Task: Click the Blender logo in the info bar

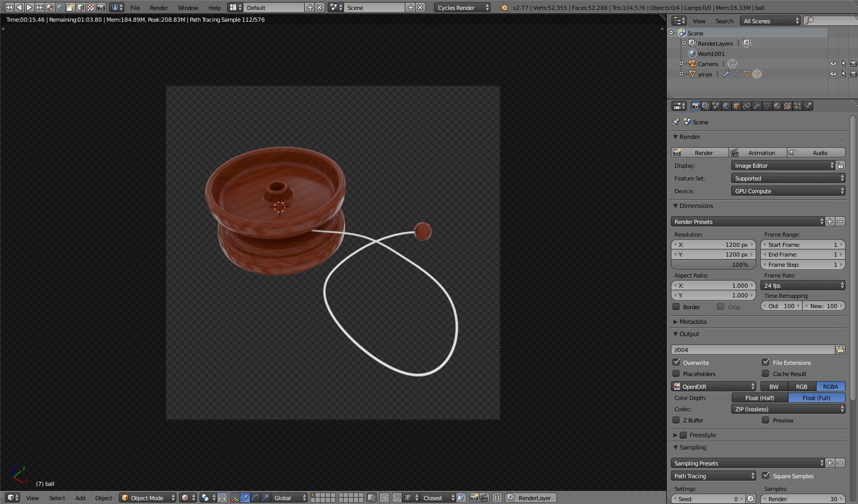Action: click(504, 7)
